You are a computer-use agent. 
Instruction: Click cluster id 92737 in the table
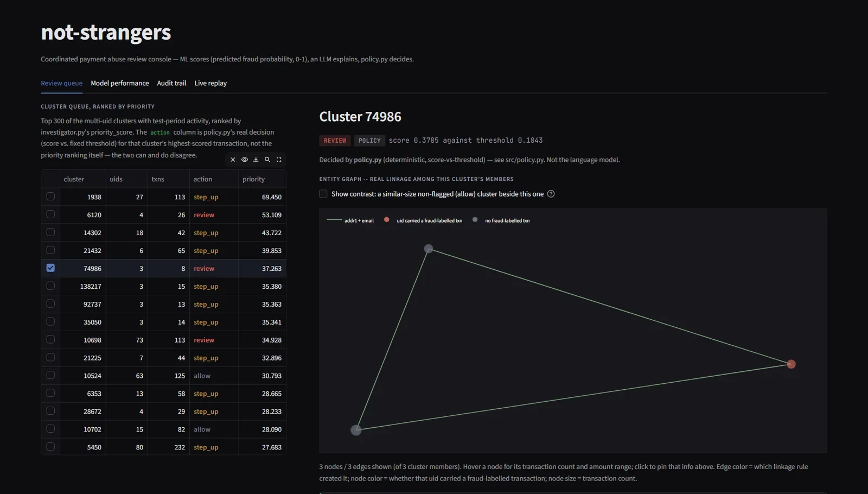coord(92,305)
